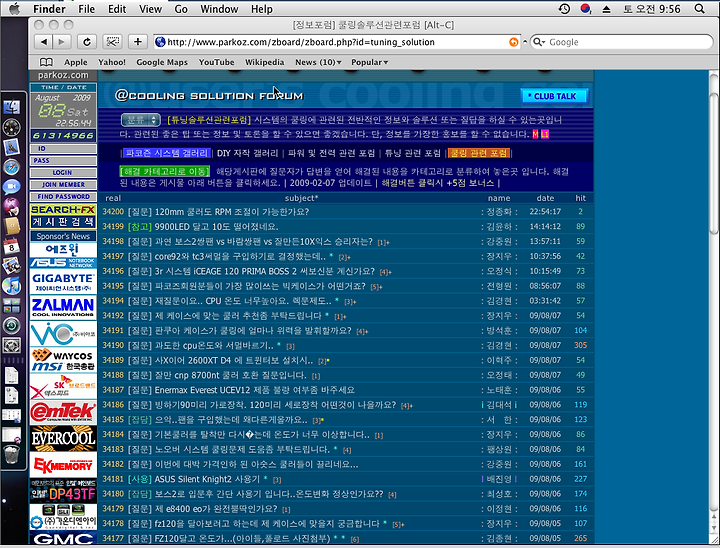This screenshot has width=720, height=548.
Task: Open the Korean input flag menu
Action: (x=585, y=9)
